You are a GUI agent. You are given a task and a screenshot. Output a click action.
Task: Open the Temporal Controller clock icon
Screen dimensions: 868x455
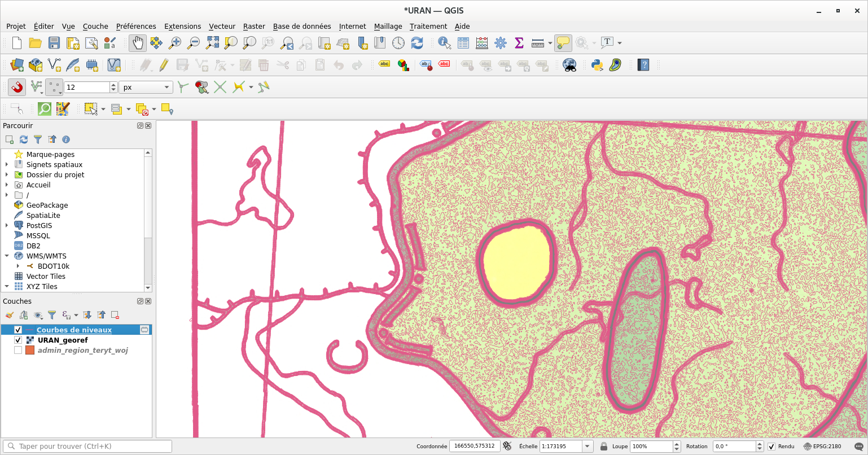click(x=398, y=42)
